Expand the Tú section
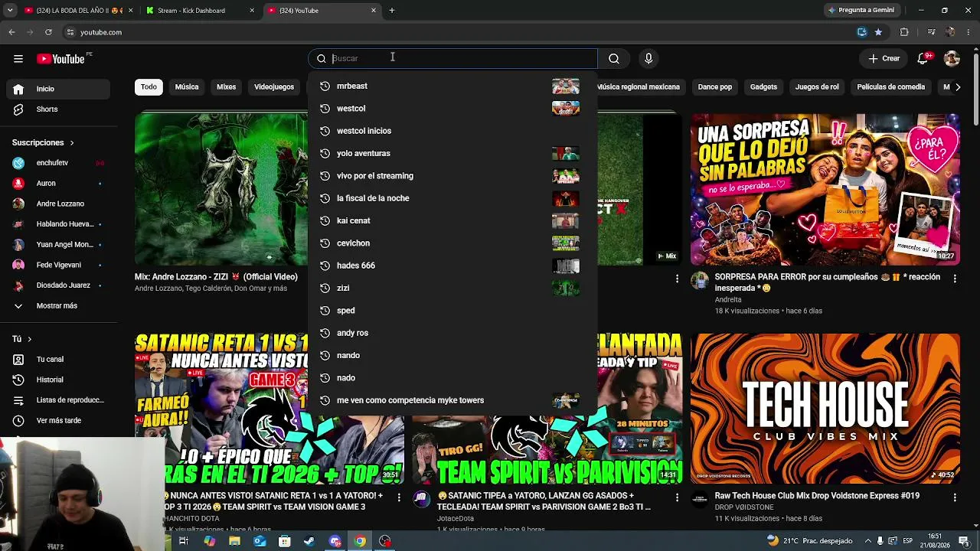Screen dimensions: 980x551 (x=22, y=339)
